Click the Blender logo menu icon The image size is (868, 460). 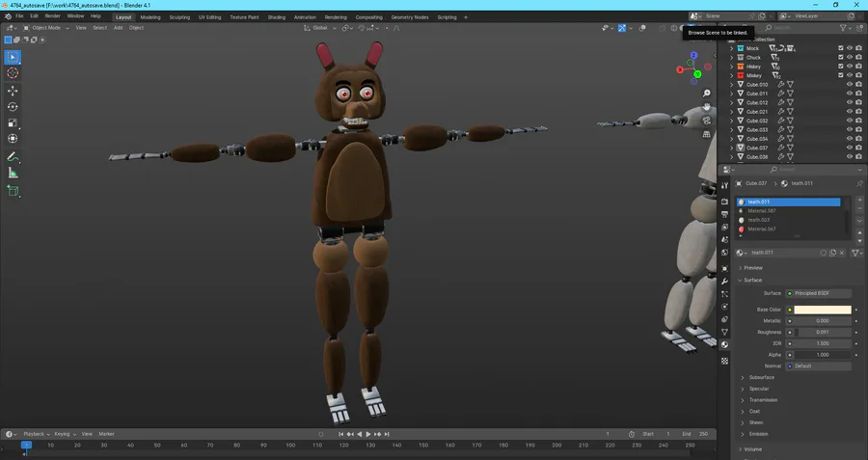coord(8,16)
